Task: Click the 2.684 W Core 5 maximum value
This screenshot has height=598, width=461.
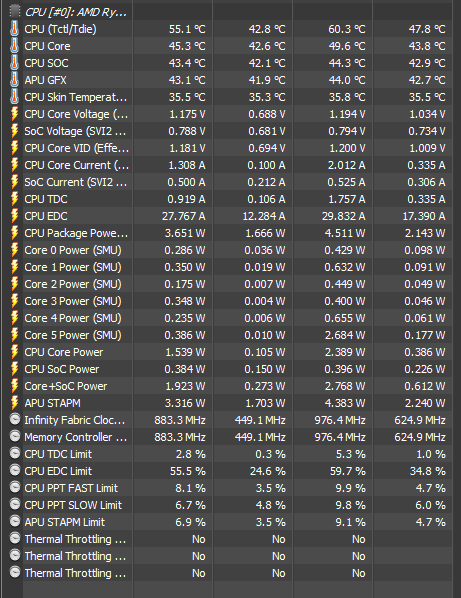Action: pos(345,335)
